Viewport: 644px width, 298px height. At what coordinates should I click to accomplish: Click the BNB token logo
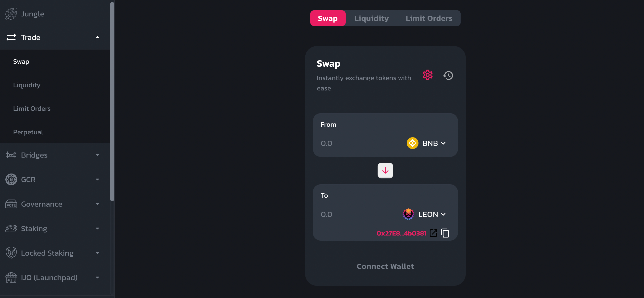(413, 143)
